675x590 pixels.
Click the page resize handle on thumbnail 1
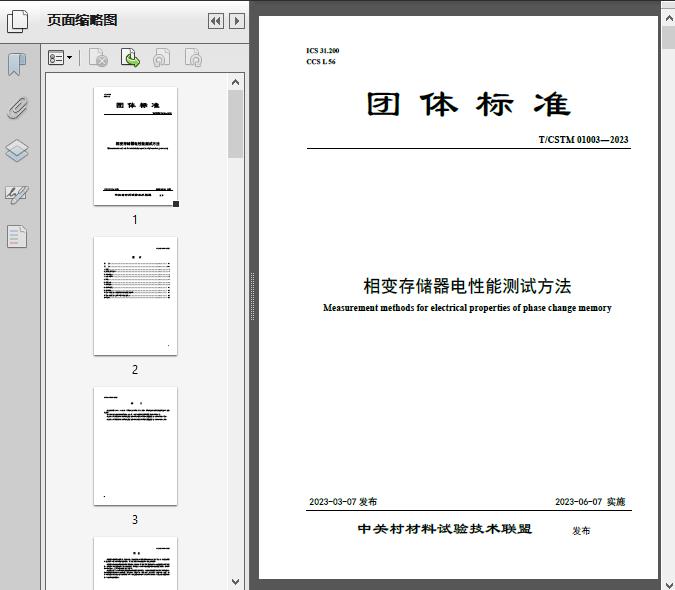pyautogui.click(x=176, y=204)
